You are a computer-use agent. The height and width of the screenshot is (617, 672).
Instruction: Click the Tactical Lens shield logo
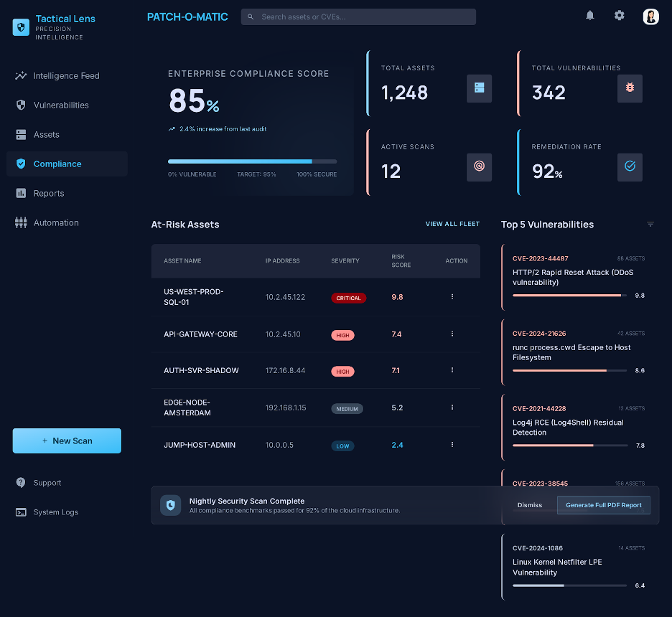(x=21, y=27)
